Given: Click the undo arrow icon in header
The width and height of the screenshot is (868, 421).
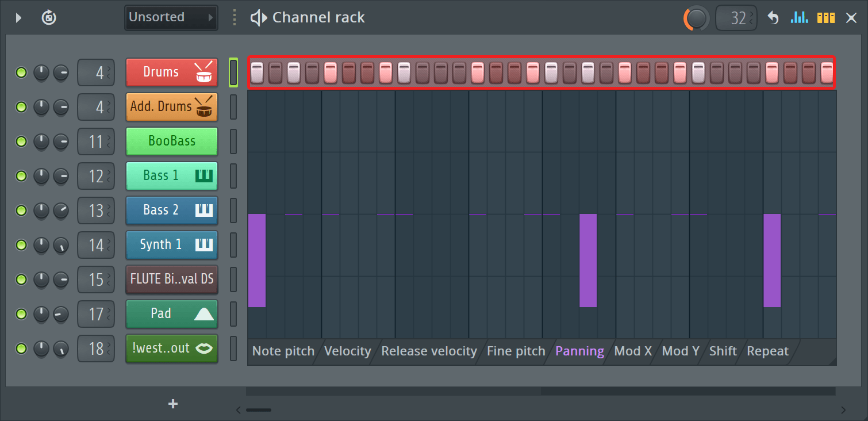Looking at the screenshot, I should tap(773, 18).
